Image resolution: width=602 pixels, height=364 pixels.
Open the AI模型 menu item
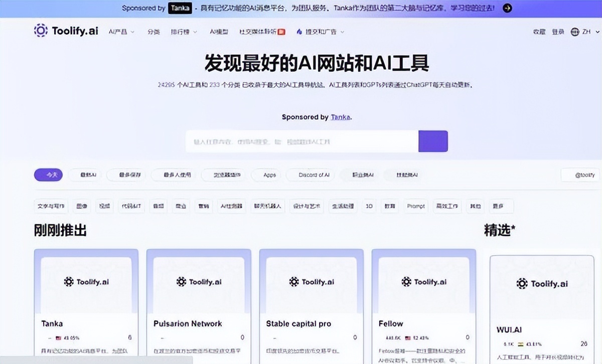coord(219,32)
